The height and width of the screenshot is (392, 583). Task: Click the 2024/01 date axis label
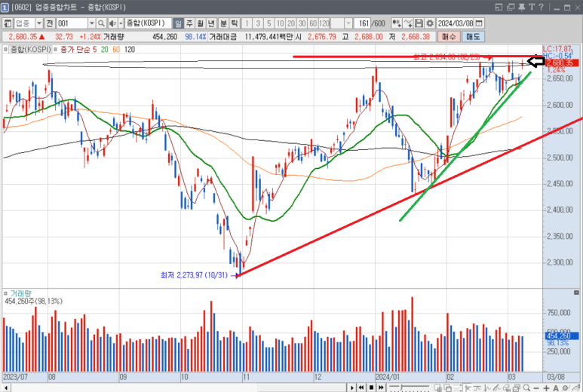(388, 377)
